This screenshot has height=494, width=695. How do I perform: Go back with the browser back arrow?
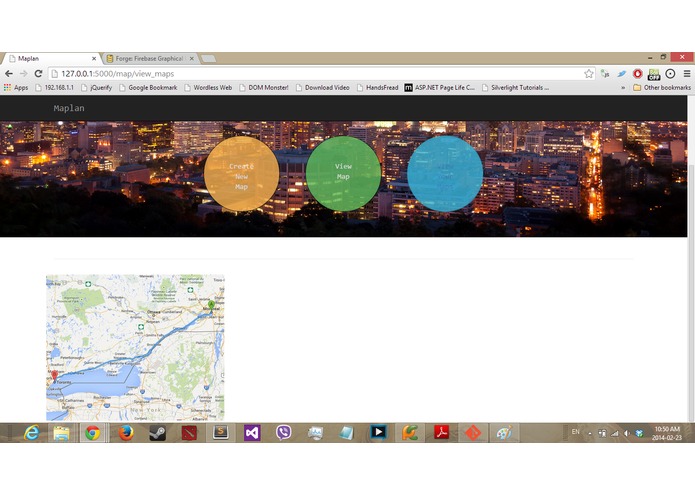pyautogui.click(x=9, y=74)
